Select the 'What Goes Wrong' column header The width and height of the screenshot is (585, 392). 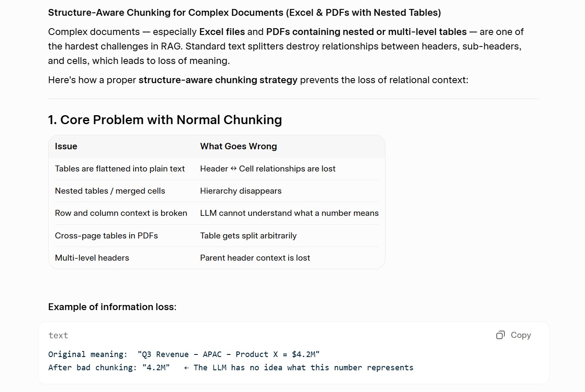pos(238,146)
